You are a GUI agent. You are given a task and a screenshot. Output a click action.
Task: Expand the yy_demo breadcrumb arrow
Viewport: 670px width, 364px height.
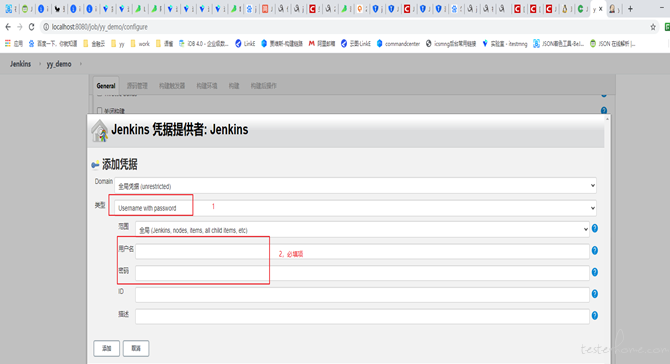pos(80,64)
